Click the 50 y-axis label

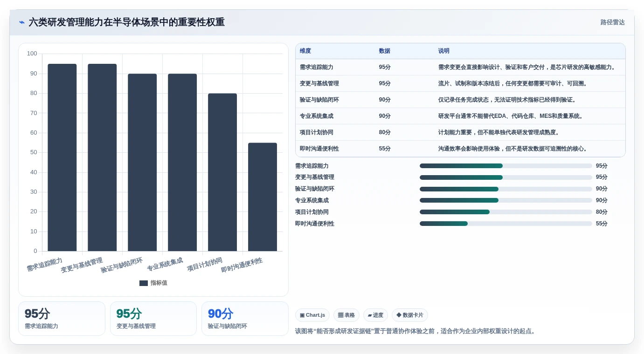[34, 152]
